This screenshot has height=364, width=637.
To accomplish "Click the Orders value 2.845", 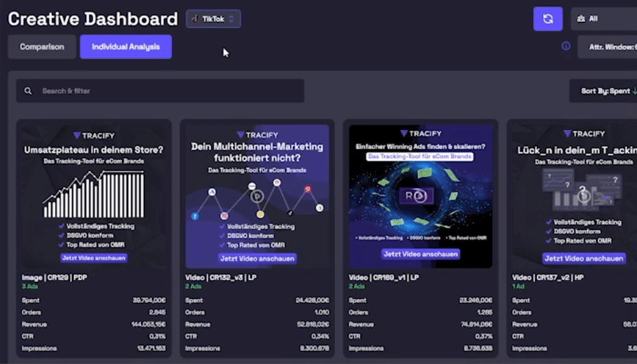I will click(158, 313).
